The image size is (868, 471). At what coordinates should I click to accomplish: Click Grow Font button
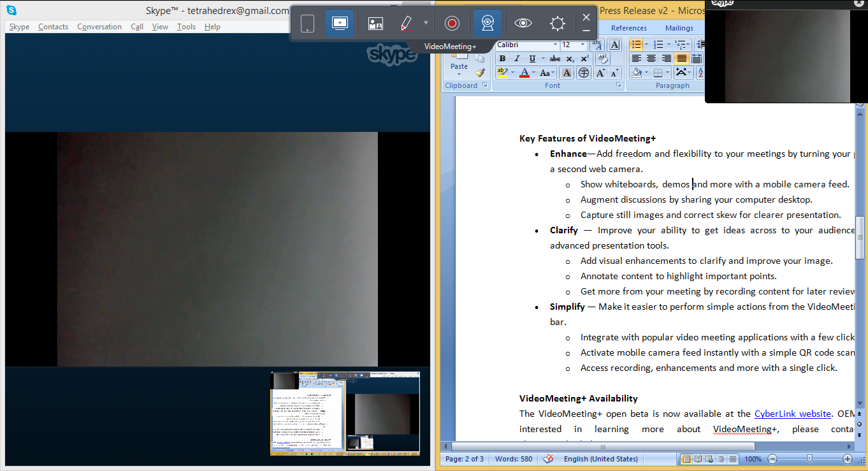tap(600, 73)
